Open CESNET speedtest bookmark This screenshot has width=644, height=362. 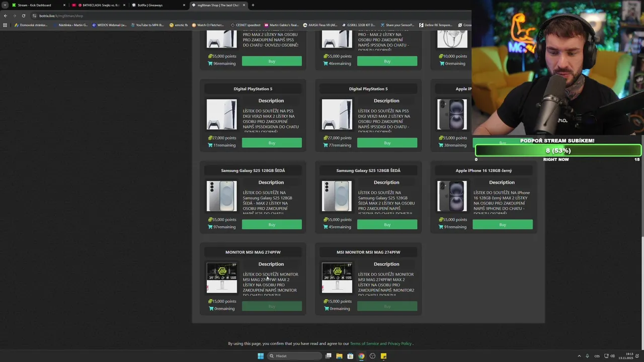coord(246,25)
